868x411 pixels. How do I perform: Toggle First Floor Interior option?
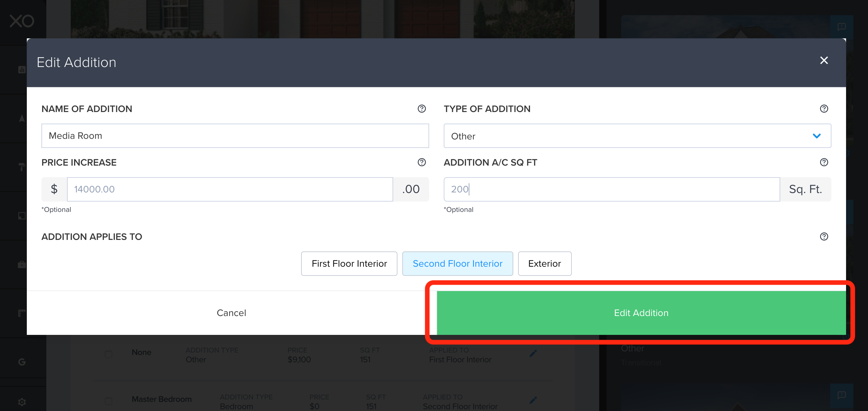pos(349,264)
